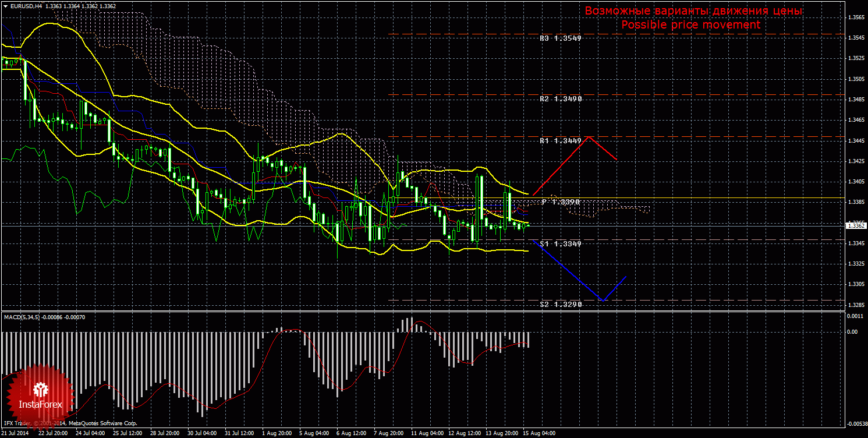
Task: Click the 1.3525 price scale label
Action: tap(856, 58)
